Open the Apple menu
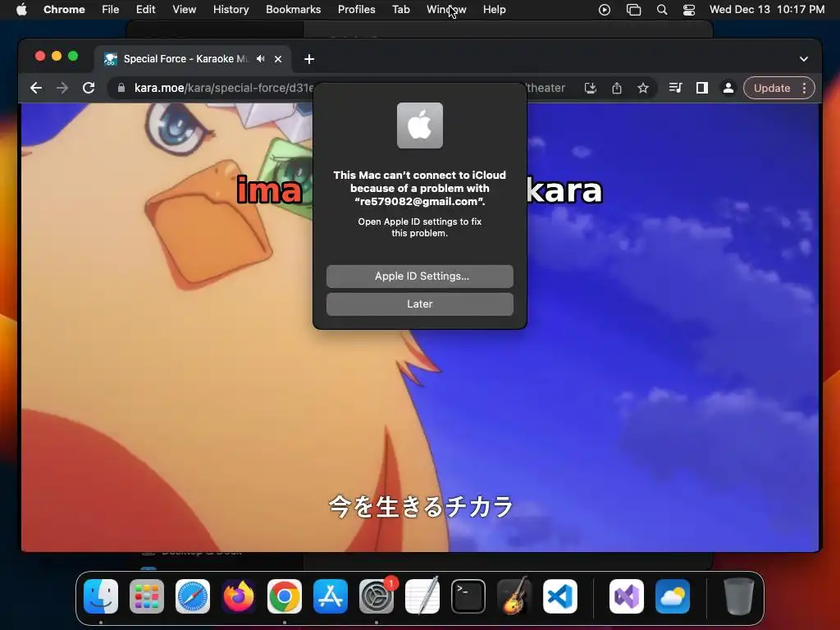 tap(21, 10)
